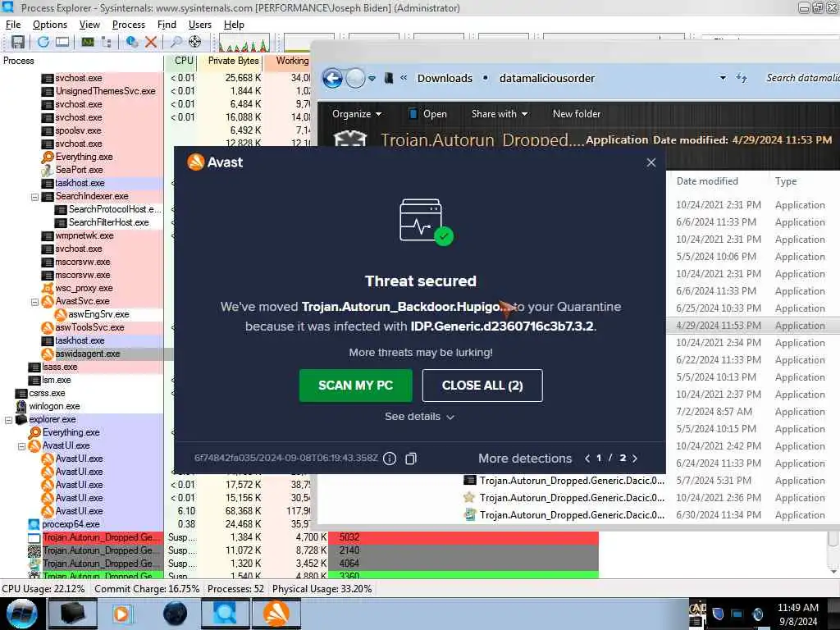Collapse the AvastUI.exe parent tree node
Viewport: 840px width, 630px height.
click(x=22, y=446)
